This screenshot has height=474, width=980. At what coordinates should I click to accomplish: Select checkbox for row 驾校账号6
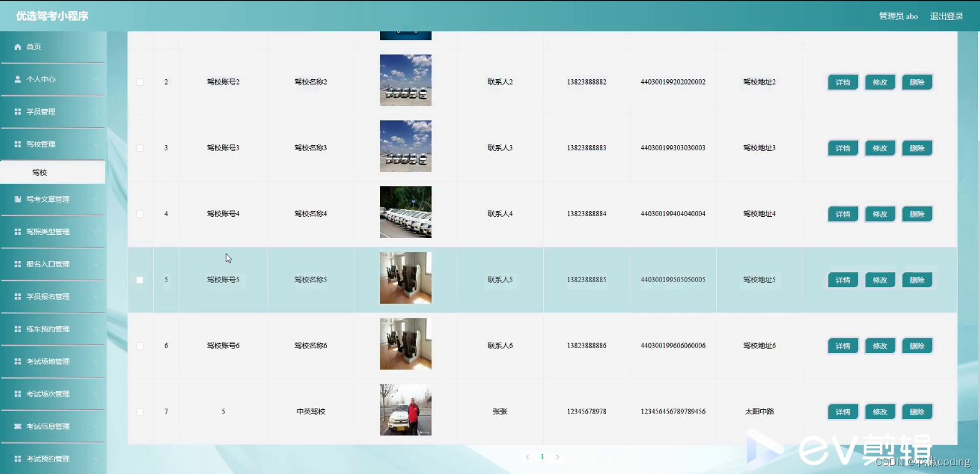coord(140,346)
